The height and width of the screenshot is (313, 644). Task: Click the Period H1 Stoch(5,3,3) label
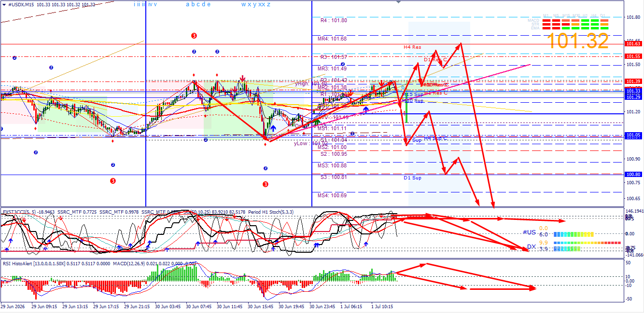click(272, 212)
